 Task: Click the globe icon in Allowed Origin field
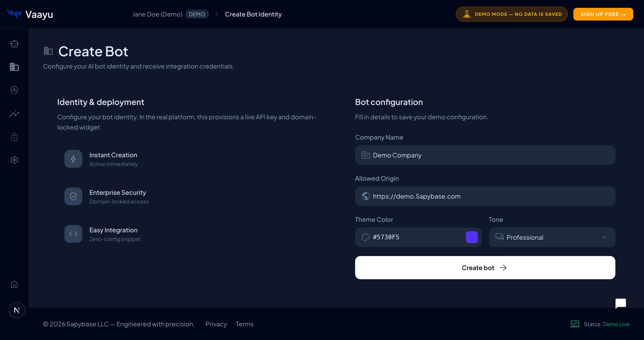point(366,196)
